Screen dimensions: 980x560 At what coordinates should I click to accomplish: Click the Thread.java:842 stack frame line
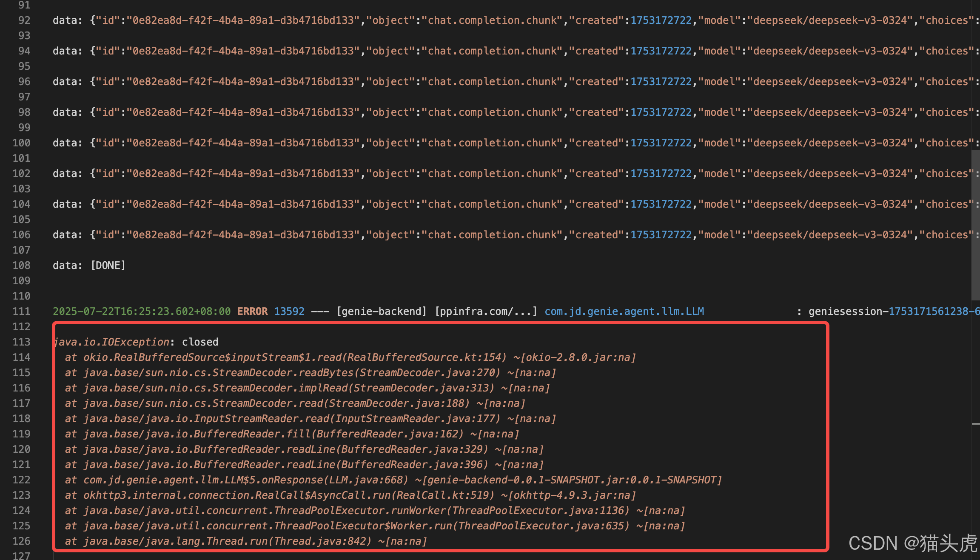[x=246, y=541]
